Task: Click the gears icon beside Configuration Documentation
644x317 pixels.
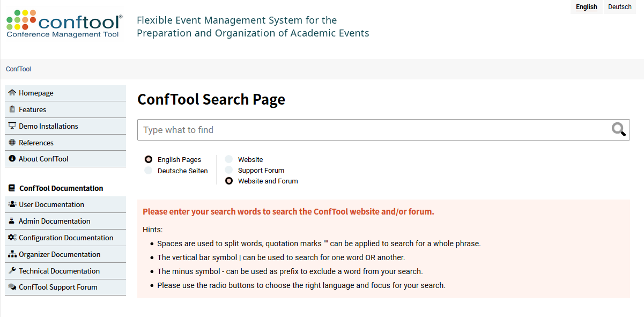Action: (x=12, y=238)
